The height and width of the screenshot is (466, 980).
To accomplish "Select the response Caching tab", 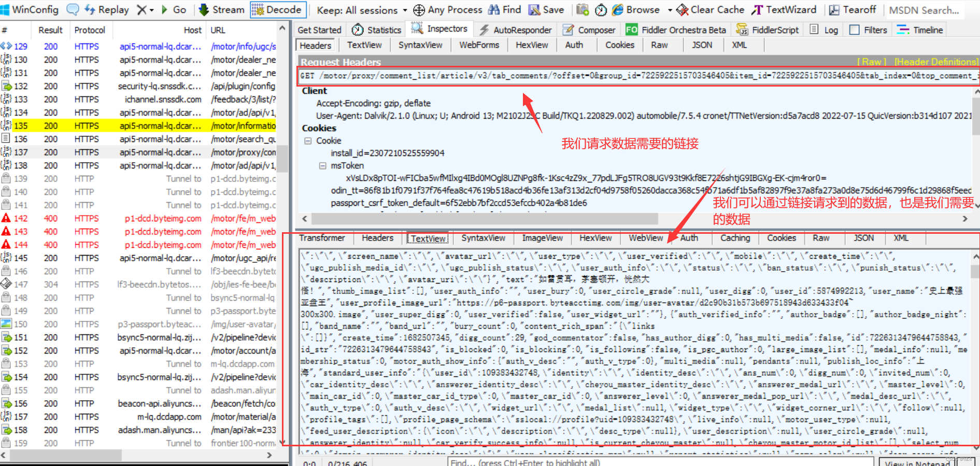I will 735,238.
